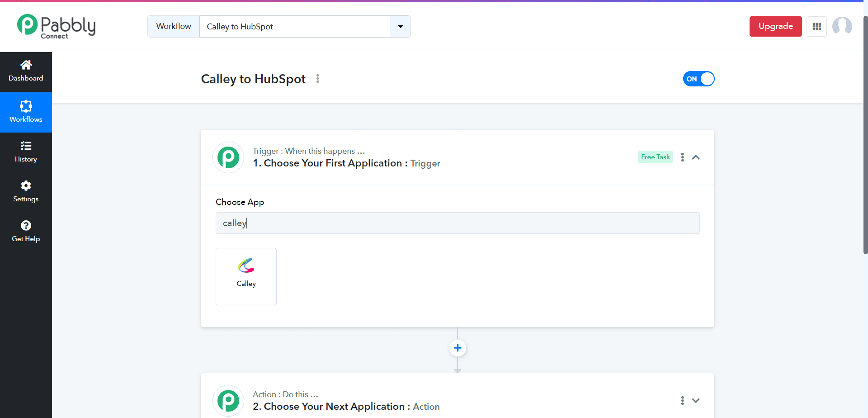Open Settings from the sidebar

pyautogui.click(x=26, y=192)
